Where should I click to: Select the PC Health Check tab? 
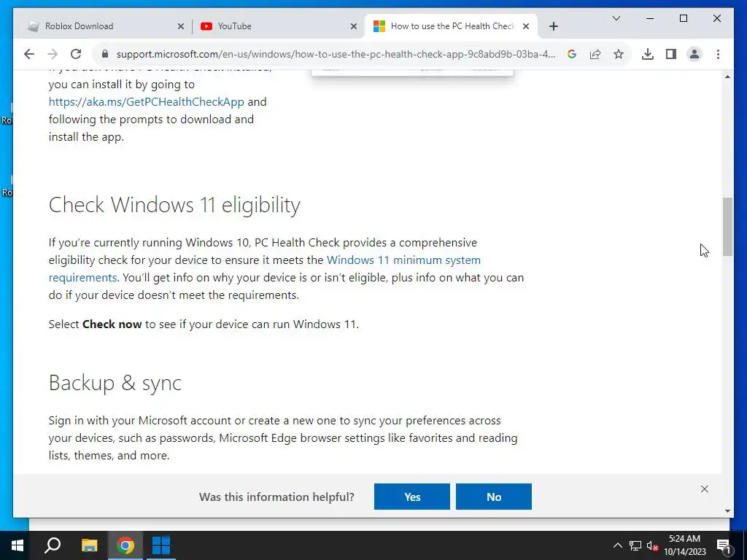(451, 26)
